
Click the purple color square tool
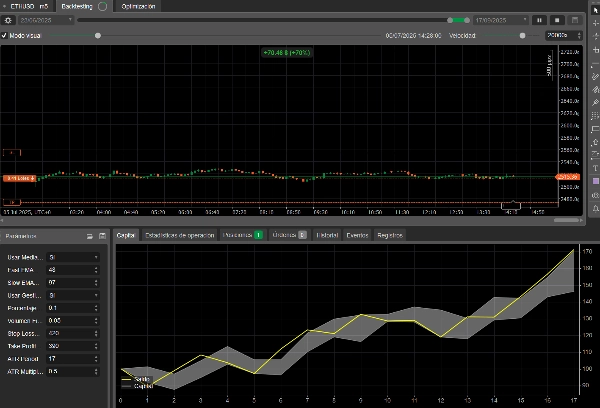tap(595, 180)
